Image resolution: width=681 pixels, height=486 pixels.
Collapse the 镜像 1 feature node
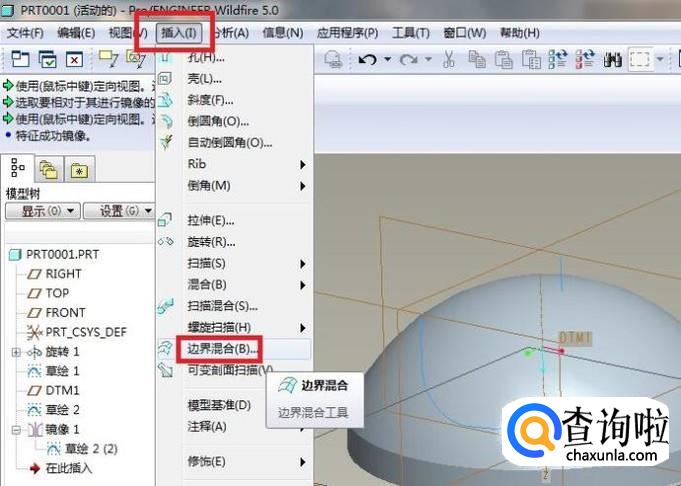16,430
